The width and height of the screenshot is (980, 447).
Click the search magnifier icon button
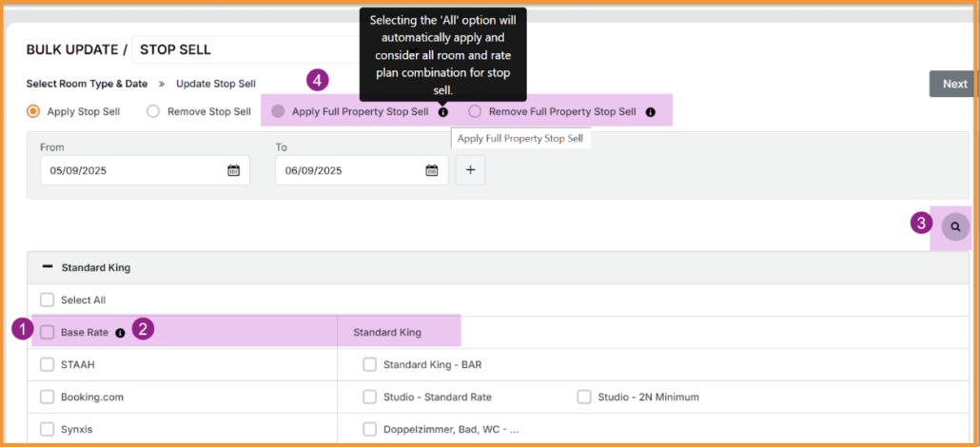pyautogui.click(x=955, y=227)
